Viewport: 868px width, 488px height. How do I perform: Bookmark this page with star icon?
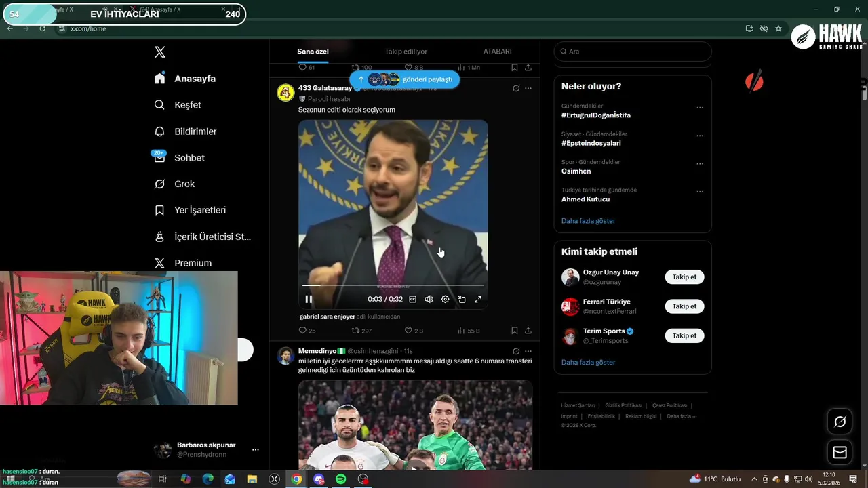click(x=778, y=28)
